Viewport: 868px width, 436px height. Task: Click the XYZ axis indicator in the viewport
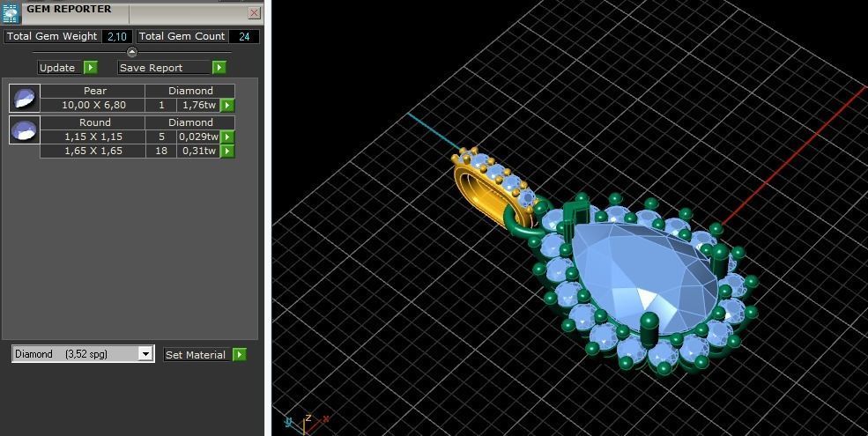pos(308,424)
